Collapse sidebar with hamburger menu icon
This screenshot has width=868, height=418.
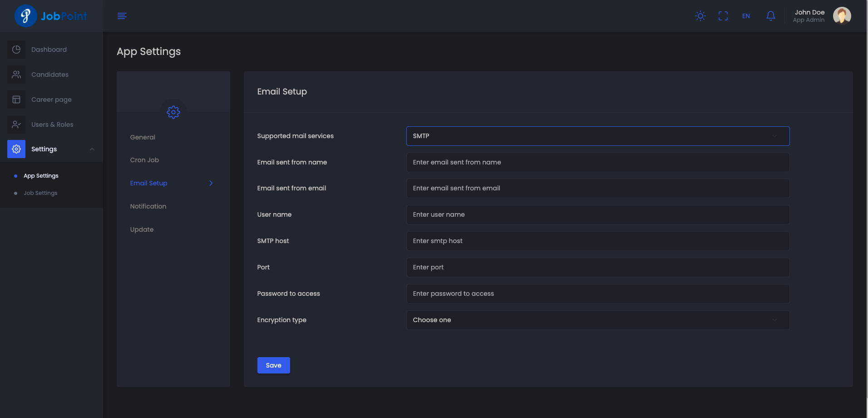(x=122, y=16)
